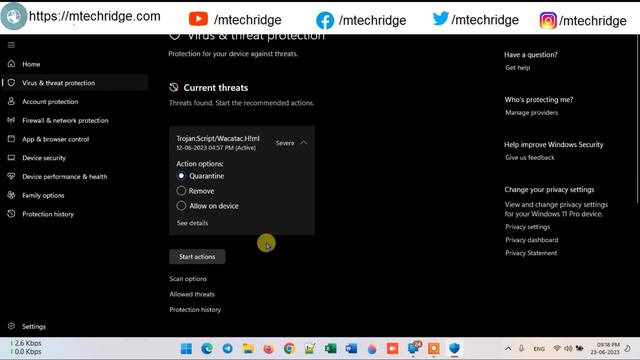Select Virus & threat protection sidebar item
The image size is (640, 360).
click(x=76, y=83)
